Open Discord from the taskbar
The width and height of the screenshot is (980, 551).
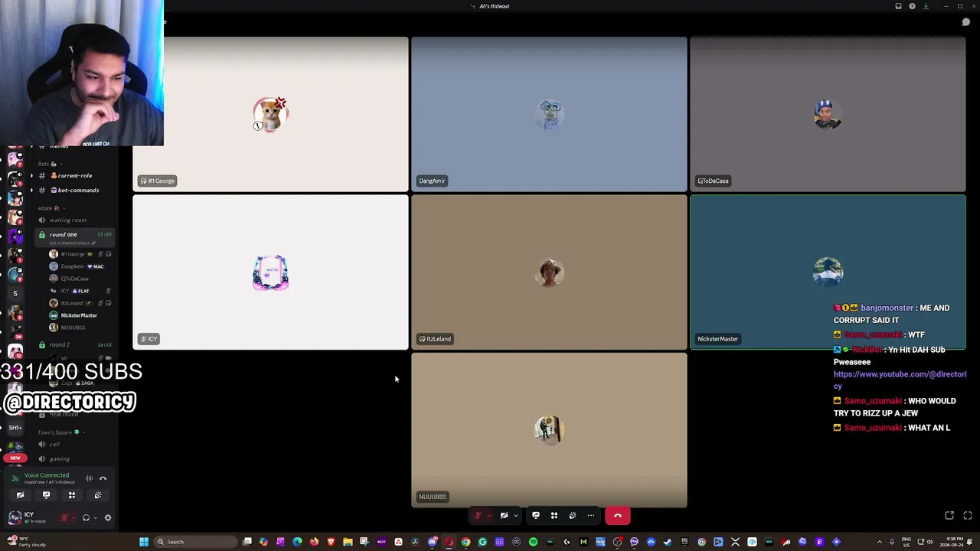tap(432, 542)
